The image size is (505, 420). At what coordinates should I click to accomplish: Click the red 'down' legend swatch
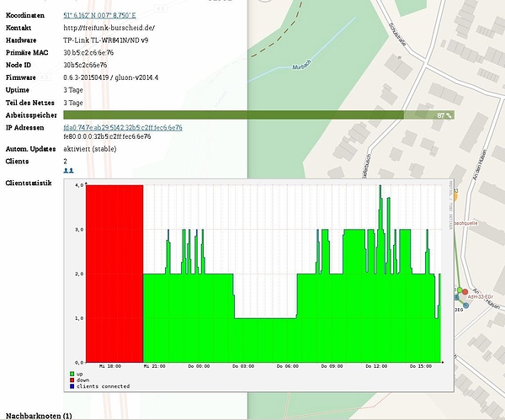click(72, 380)
